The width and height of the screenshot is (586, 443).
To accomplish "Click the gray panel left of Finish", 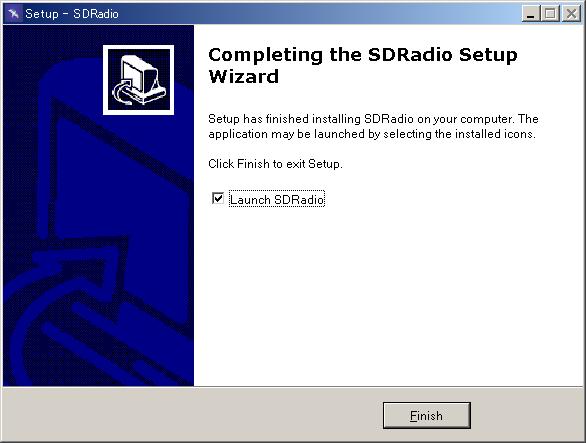I will (x=191, y=415).
